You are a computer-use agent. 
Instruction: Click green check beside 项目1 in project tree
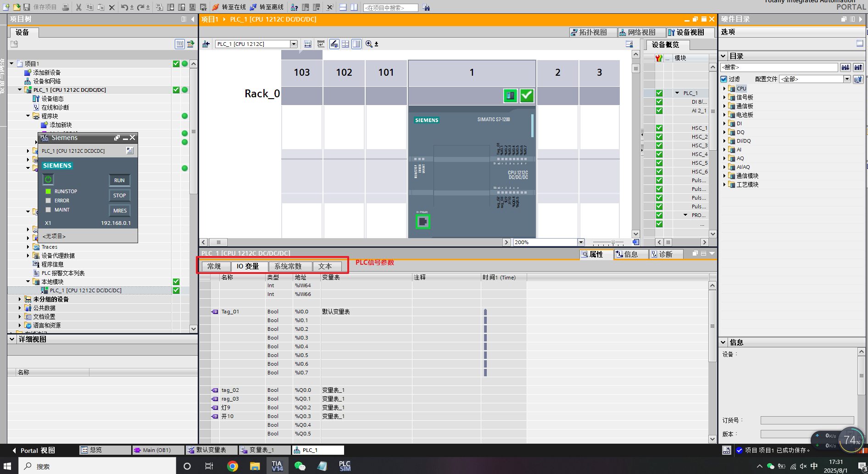pyautogui.click(x=176, y=64)
